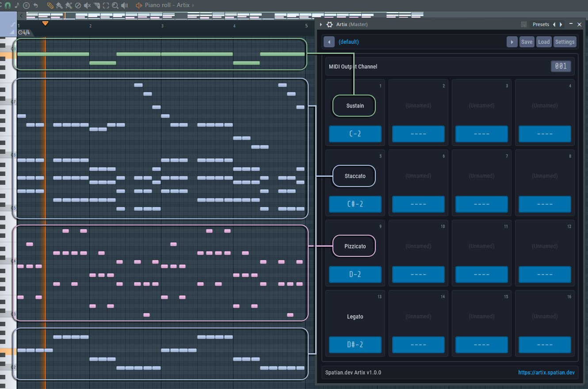Select the Staccato articulation name in slot 5
Viewport: 588px width, 389px height.
pyautogui.click(x=355, y=176)
